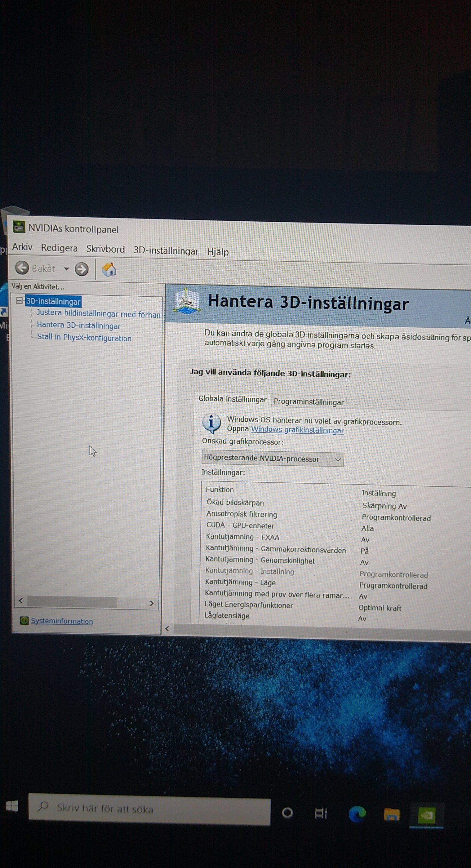Image resolution: width=471 pixels, height=868 pixels.
Task: Click left arrow of main panel scrollbar
Action: 167,629
